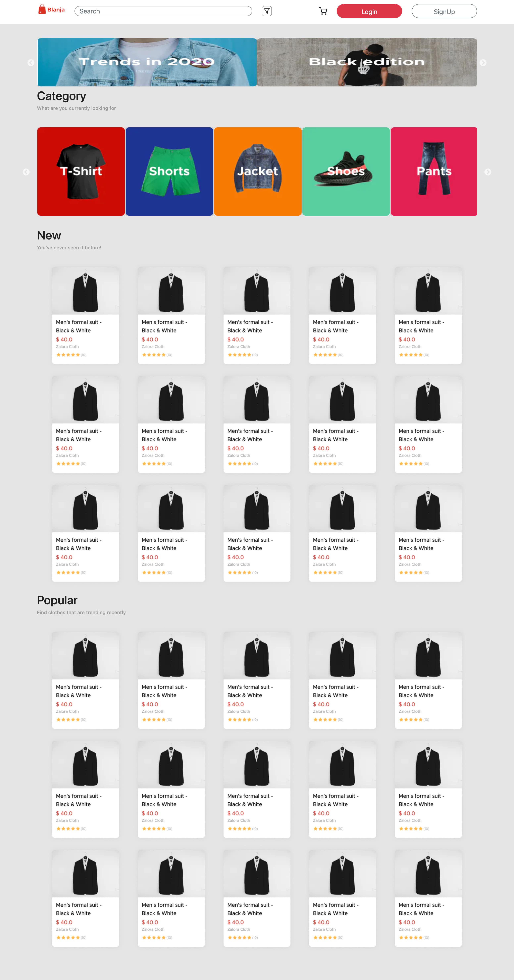The height and width of the screenshot is (980, 514).
Task: Click inside the Search field
Action: click(x=163, y=11)
